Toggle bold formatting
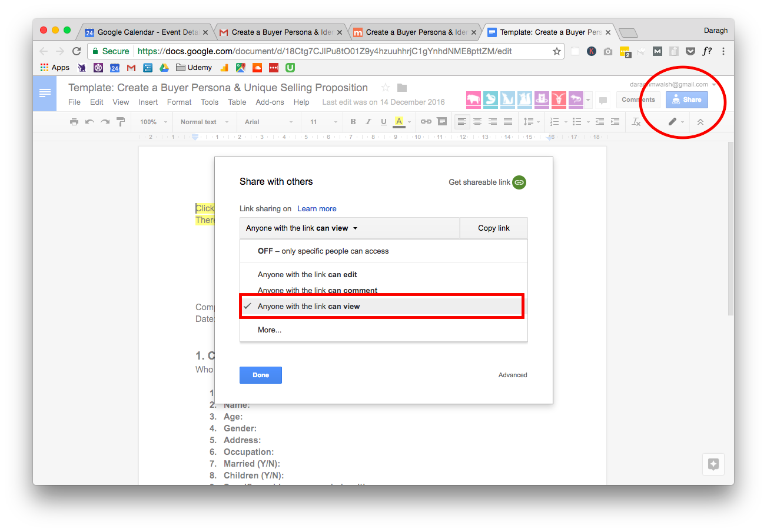Image resolution: width=767 pixels, height=532 pixels. tap(353, 122)
